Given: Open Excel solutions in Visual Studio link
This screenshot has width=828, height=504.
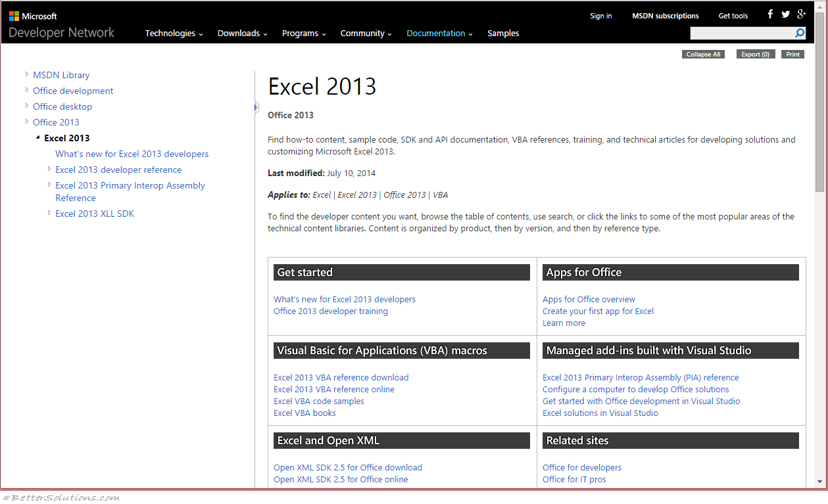Looking at the screenshot, I should [x=600, y=413].
